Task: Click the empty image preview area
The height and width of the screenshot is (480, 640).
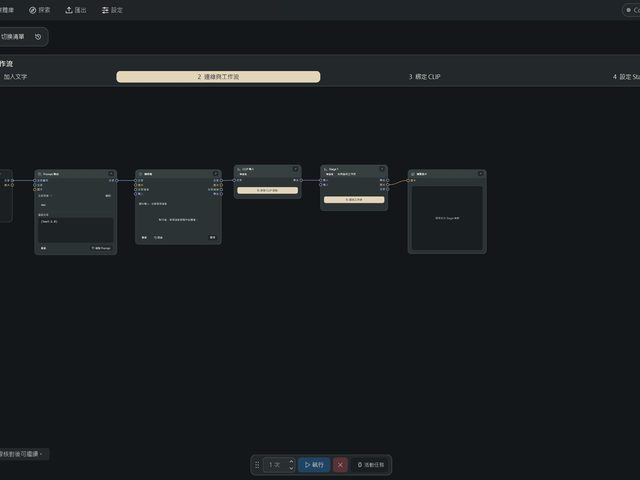Action: coord(447,218)
